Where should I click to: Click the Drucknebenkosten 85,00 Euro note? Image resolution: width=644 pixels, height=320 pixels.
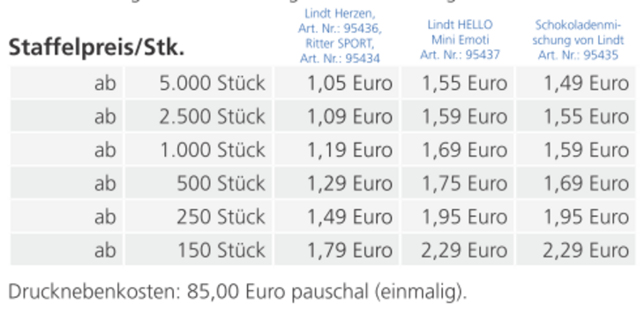[x=237, y=292]
